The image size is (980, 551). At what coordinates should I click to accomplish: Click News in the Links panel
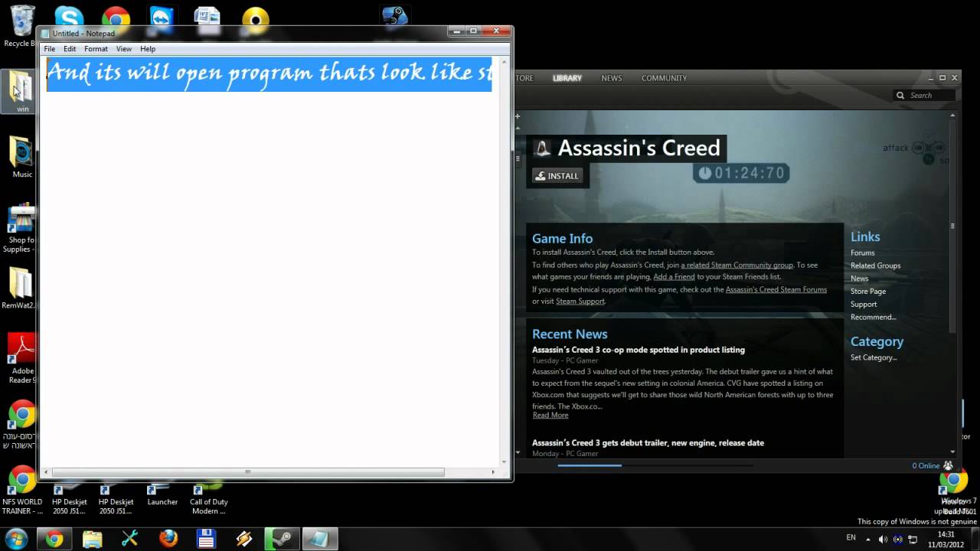859,279
